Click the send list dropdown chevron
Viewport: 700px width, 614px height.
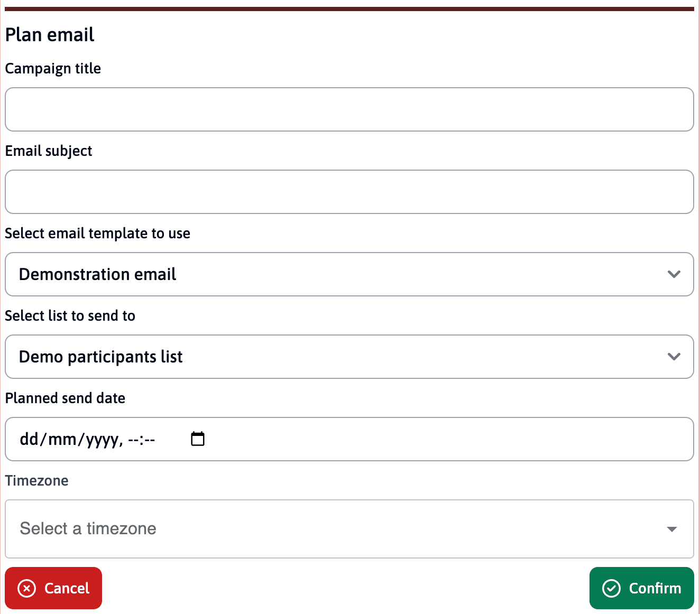coord(674,357)
